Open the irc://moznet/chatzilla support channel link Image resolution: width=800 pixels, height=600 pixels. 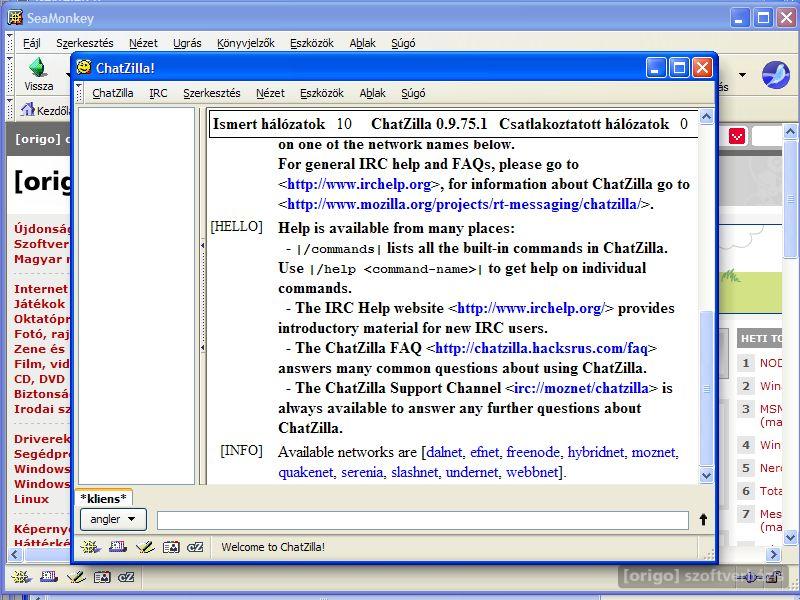581,388
